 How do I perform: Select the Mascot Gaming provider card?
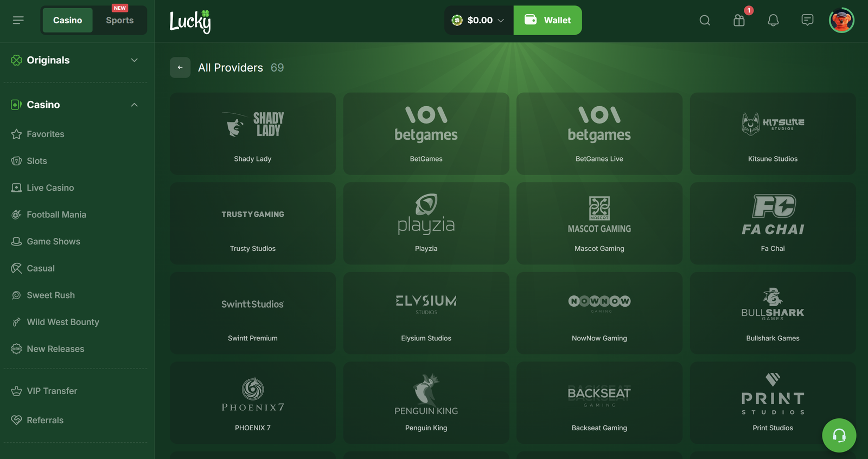click(x=599, y=223)
